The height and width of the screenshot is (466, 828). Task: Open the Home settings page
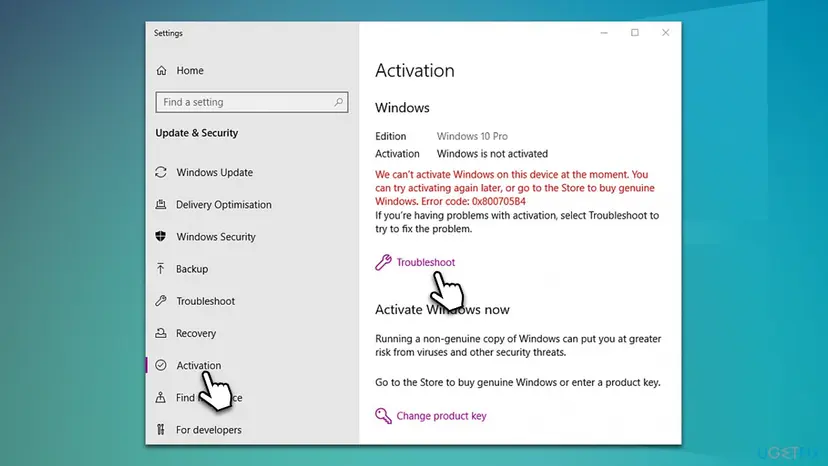tap(190, 70)
